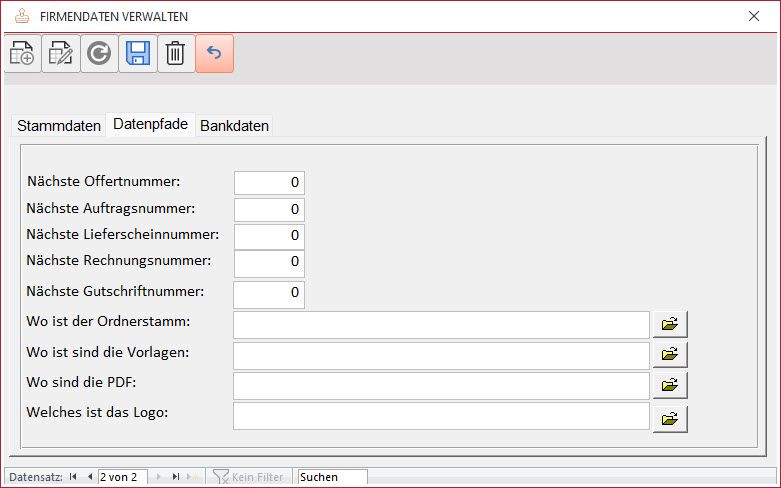Select the Datenpfade tab
The image size is (781, 488).
click(x=150, y=124)
